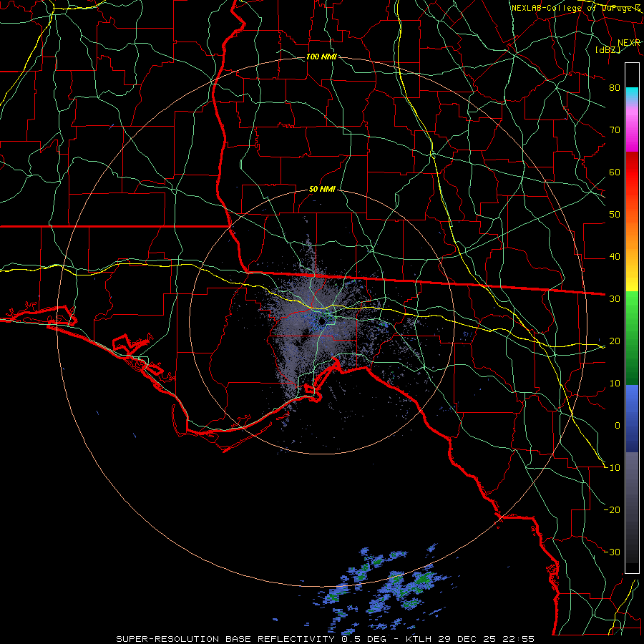Select the 20 value on the dBZ scale
644x644 pixels.
point(615,341)
